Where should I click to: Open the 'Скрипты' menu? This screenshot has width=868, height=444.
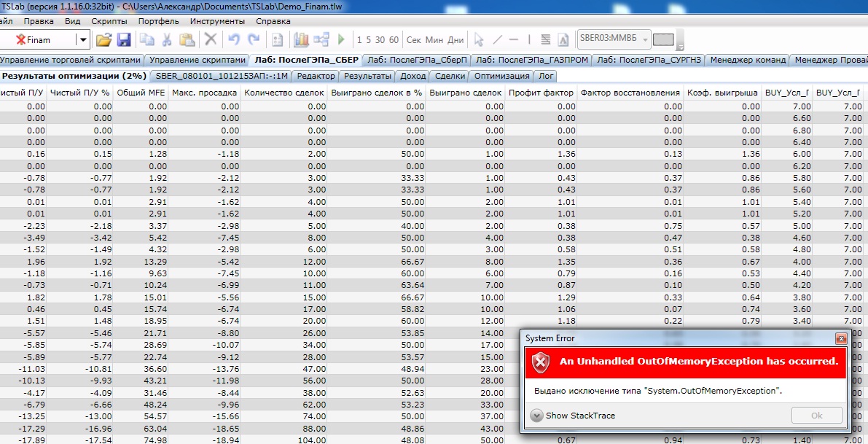click(x=109, y=21)
